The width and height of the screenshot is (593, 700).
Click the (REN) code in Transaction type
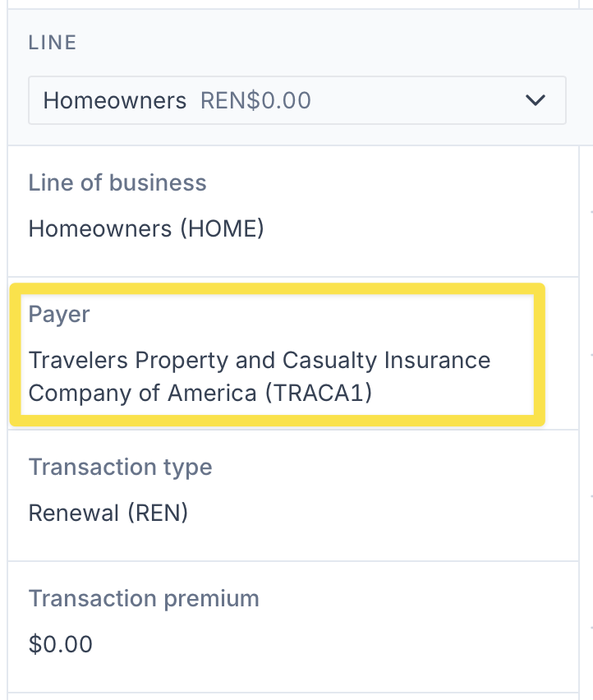pyautogui.click(x=158, y=513)
